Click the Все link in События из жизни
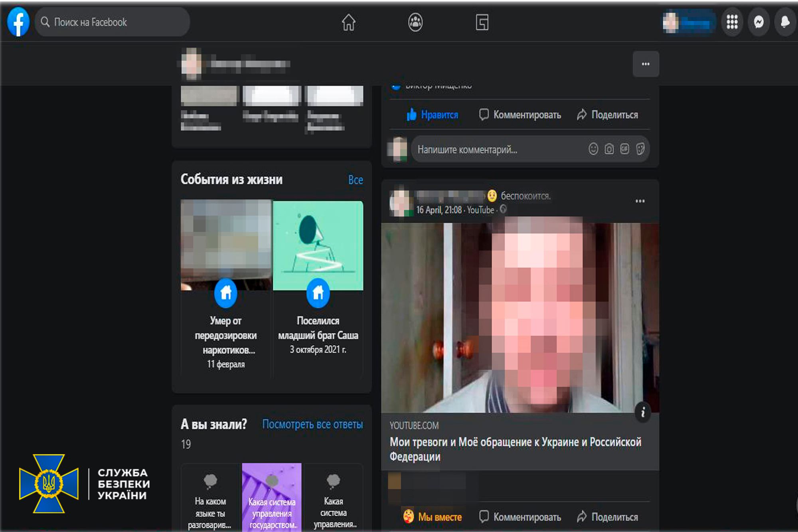The height and width of the screenshot is (532, 798). pyautogui.click(x=356, y=180)
